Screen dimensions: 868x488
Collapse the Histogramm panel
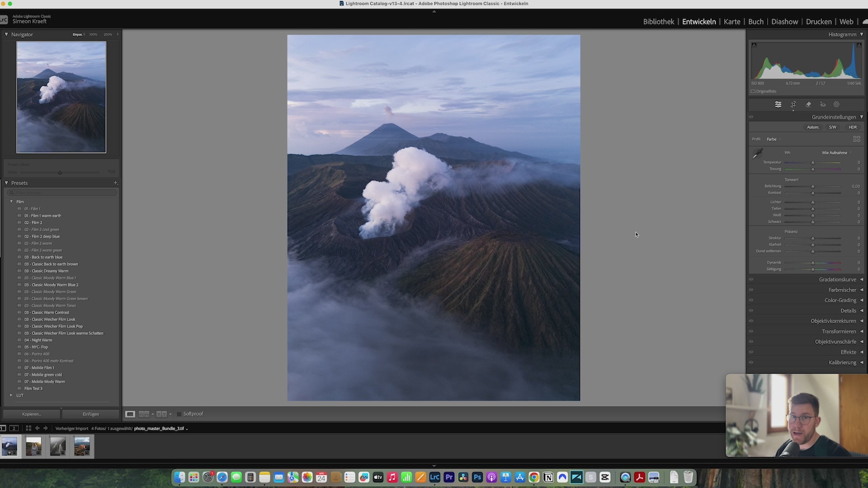(x=862, y=34)
